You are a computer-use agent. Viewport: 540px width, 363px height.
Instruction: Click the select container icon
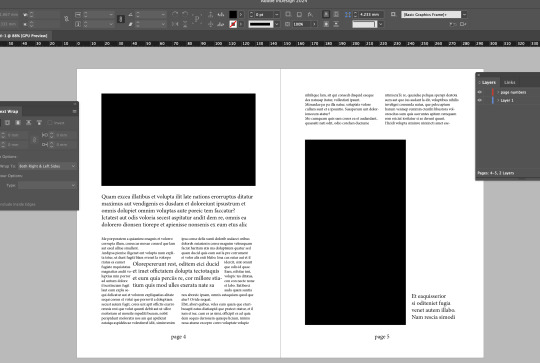coord(210,14)
